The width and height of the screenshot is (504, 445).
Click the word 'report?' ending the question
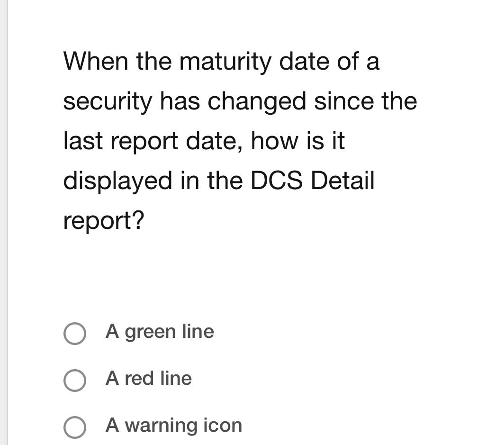(x=105, y=220)
